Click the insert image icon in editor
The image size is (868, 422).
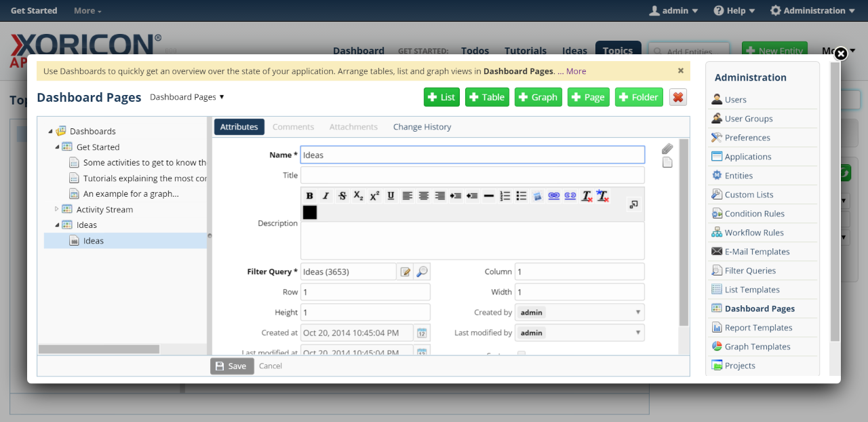click(538, 196)
